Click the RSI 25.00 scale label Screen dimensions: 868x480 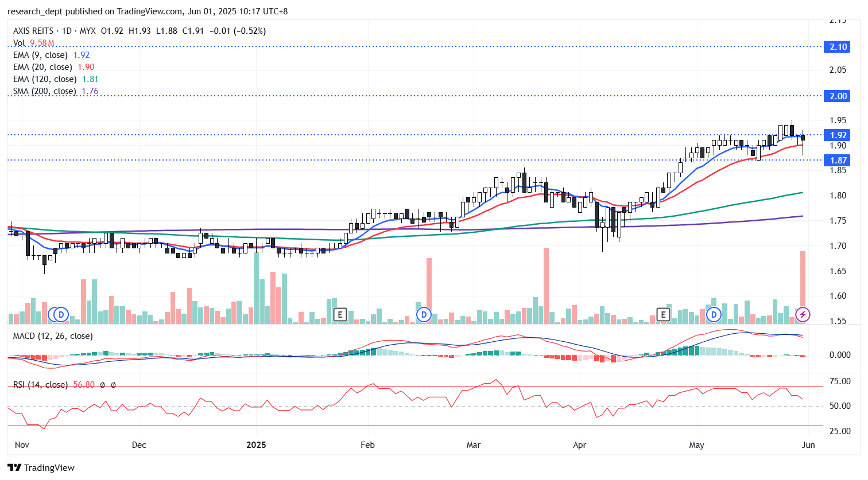pyautogui.click(x=840, y=431)
